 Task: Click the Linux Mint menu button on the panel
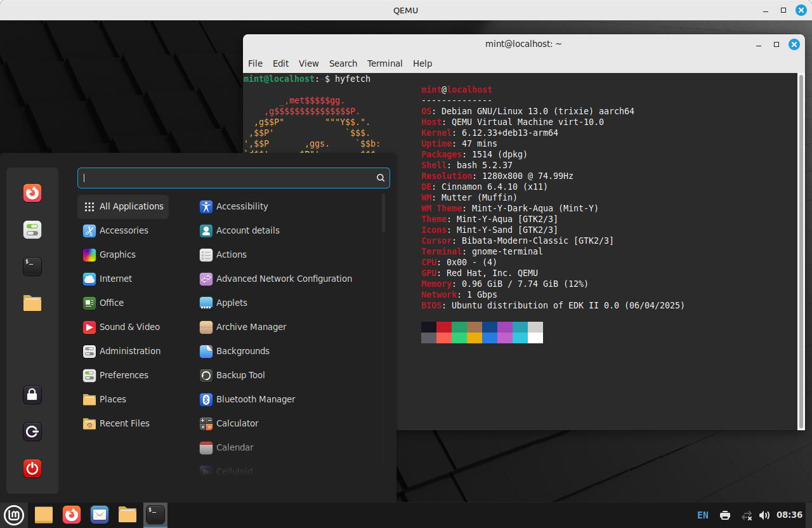[x=15, y=515]
